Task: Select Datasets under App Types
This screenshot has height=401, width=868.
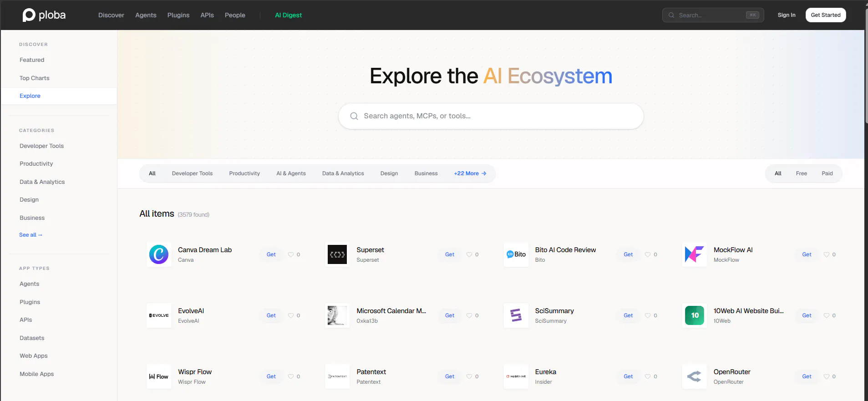Action: coord(32,338)
